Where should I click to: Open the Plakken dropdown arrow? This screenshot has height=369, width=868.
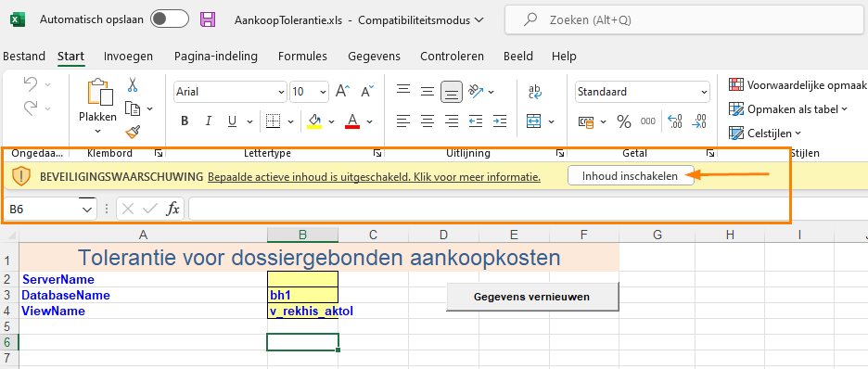click(98, 131)
